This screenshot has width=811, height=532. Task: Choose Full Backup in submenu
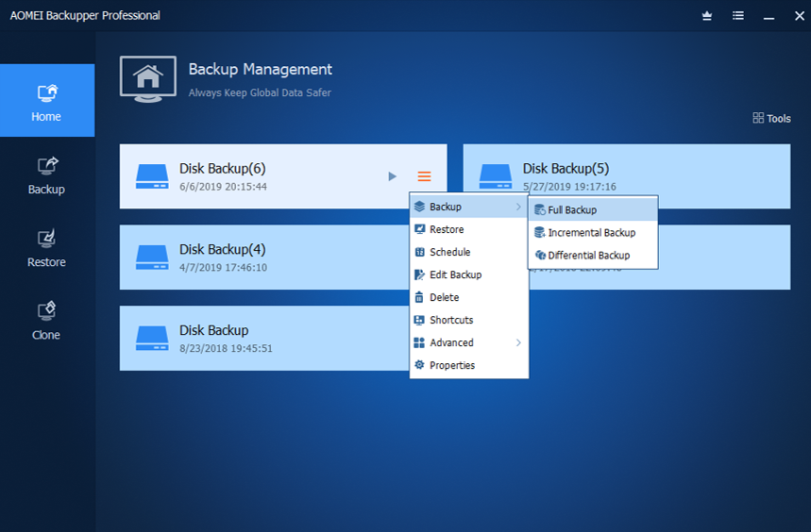pos(593,209)
